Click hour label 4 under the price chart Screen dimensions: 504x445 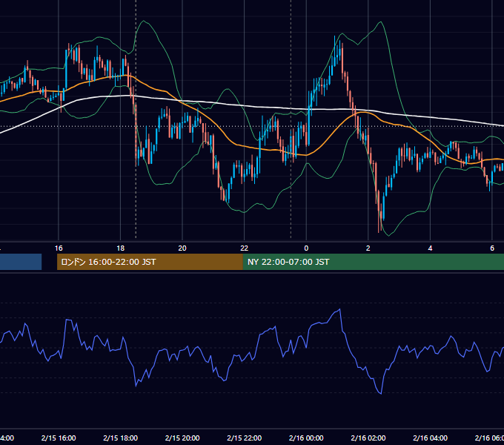(x=430, y=248)
